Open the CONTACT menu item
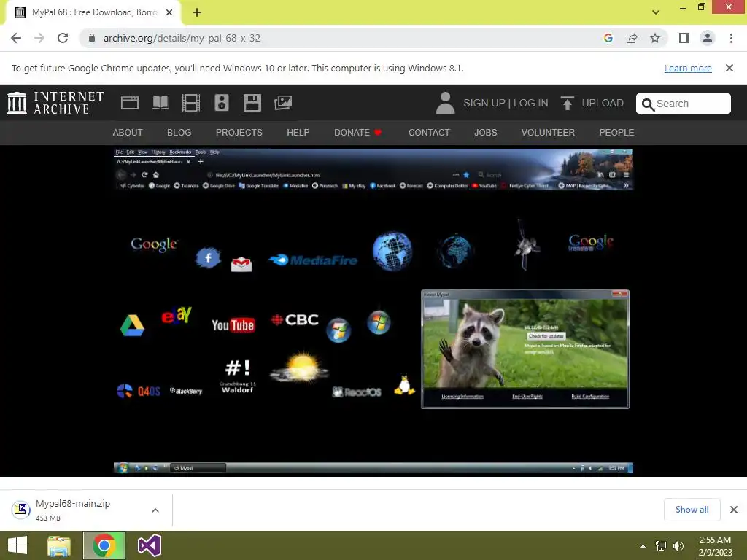 point(429,133)
